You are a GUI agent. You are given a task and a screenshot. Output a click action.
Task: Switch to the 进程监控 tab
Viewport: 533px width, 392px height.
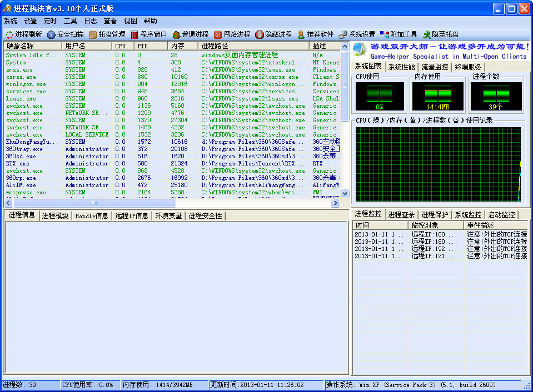(x=368, y=214)
